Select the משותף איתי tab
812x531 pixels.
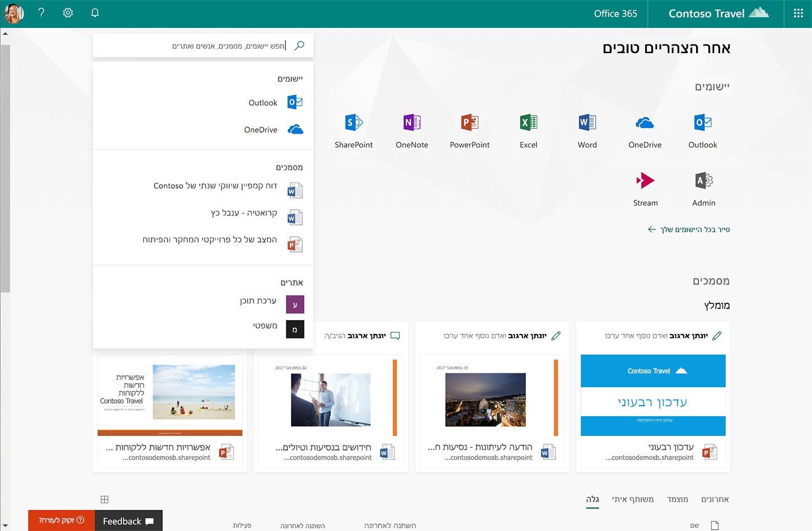point(633,499)
